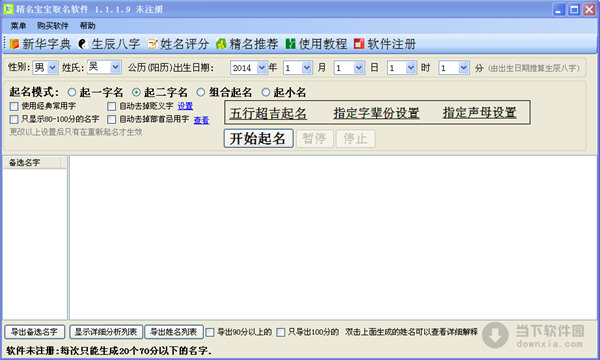
Task: Click the generated names result area
Action: tap(333, 238)
